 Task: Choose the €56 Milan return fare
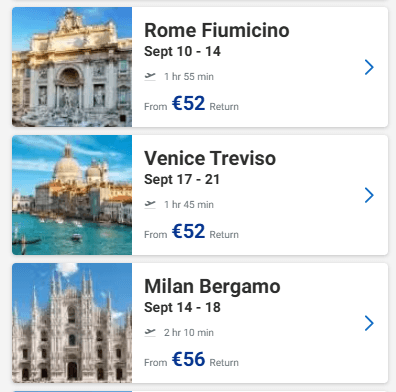point(188,359)
